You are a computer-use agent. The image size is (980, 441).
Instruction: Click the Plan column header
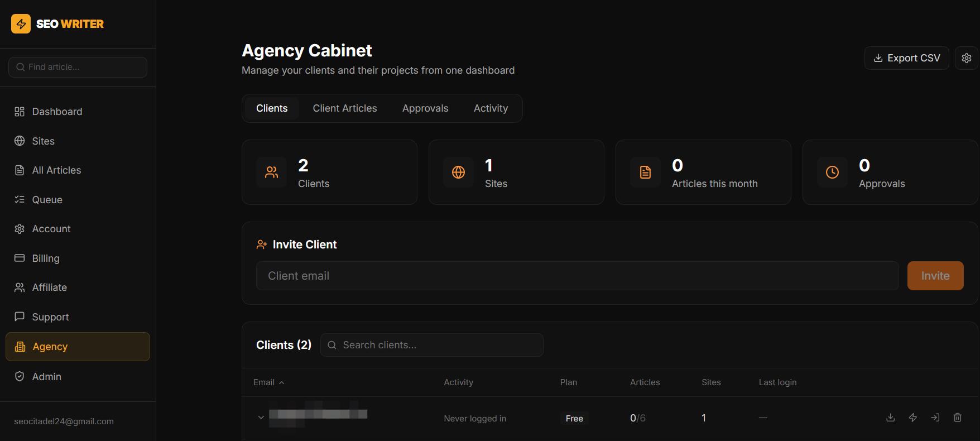pyautogui.click(x=569, y=382)
